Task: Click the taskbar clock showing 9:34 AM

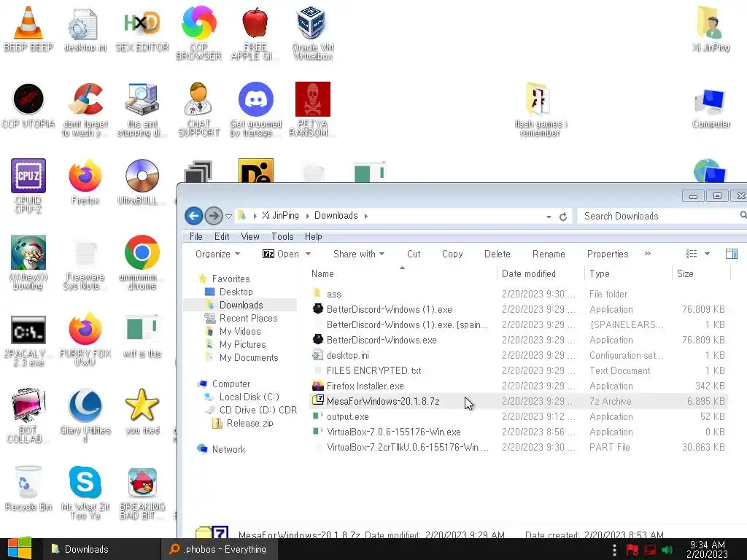Action: pyautogui.click(x=707, y=549)
